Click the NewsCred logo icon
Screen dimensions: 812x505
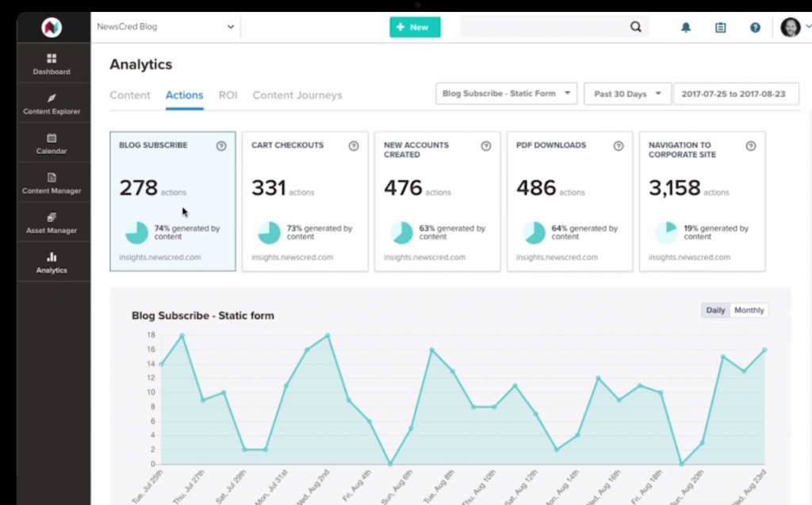click(52, 27)
